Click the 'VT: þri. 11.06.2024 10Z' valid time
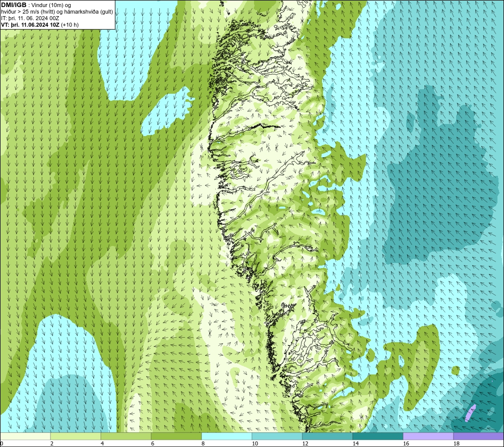The height and width of the screenshot is (447, 504). pyautogui.click(x=30, y=25)
